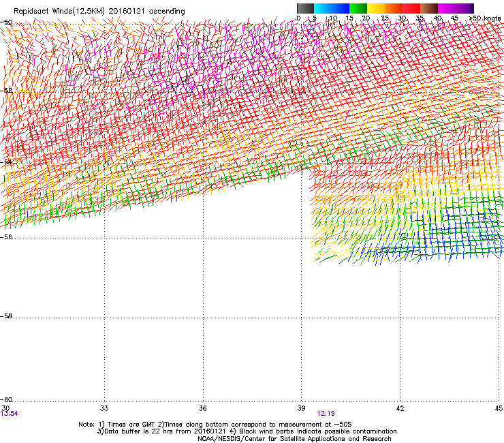Screen dimensions: 504x443
Task: Select the -58 latitude axis label
Action: point(6,316)
